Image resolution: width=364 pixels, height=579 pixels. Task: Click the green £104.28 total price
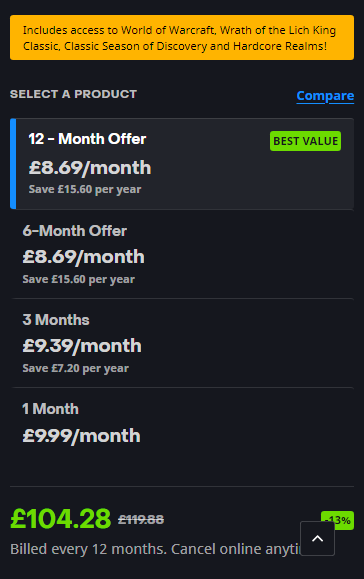[61, 519]
